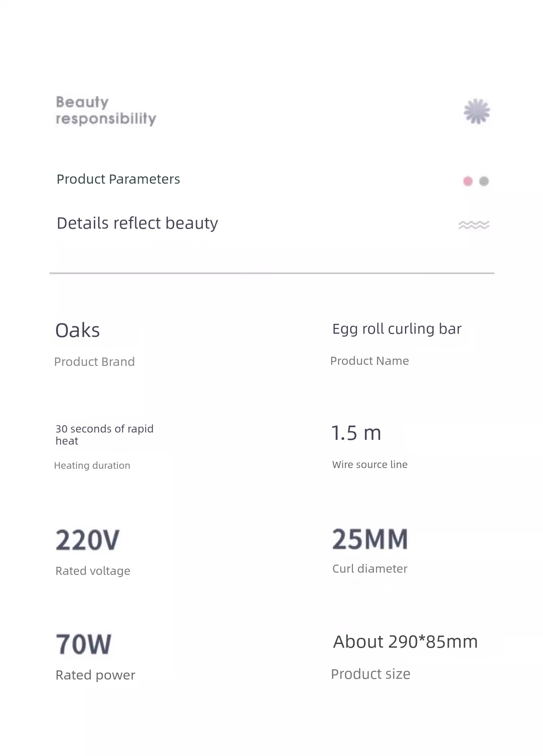543x756 pixels.
Task: Select Egg roll curling bar text
Action: (397, 329)
